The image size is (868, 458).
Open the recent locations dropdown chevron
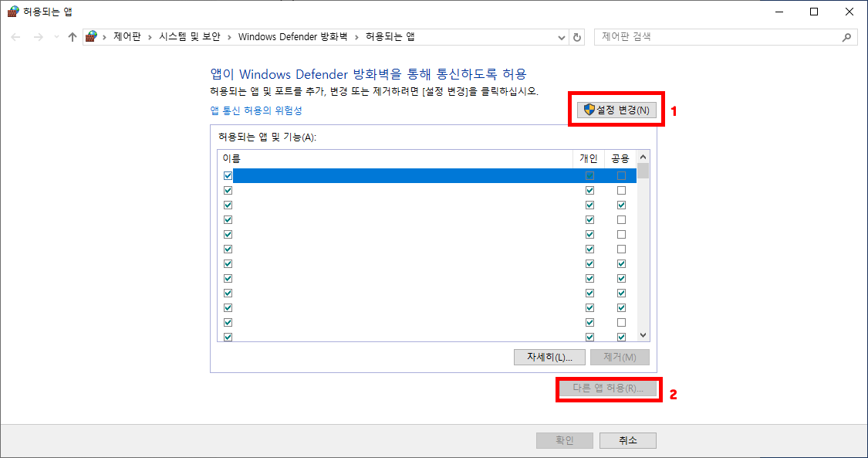(56, 37)
